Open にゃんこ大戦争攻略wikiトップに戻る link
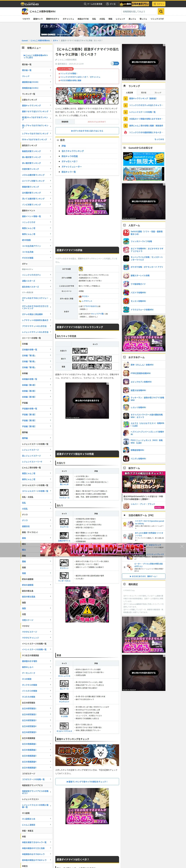This screenshot has height=868, width=186. tap(37, 56)
